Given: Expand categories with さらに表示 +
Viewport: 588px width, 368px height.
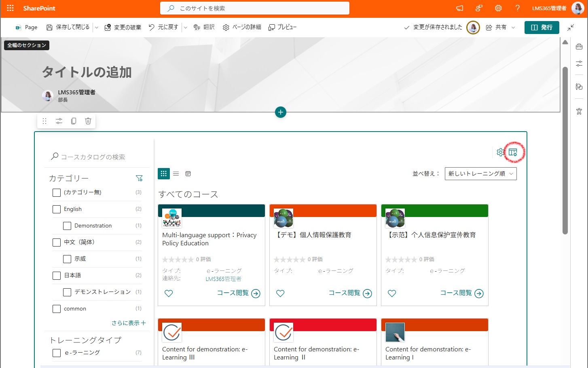Looking at the screenshot, I should [129, 323].
